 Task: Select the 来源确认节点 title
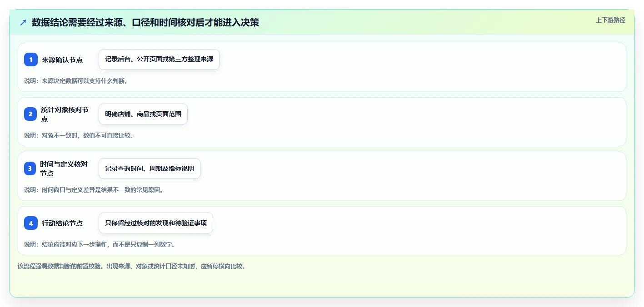click(x=62, y=59)
